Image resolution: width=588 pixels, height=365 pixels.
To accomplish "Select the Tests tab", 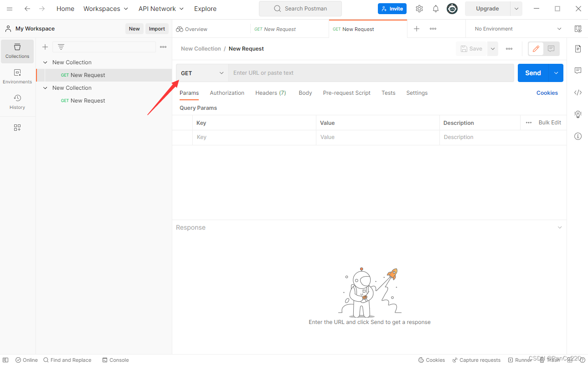I will pyautogui.click(x=388, y=93).
